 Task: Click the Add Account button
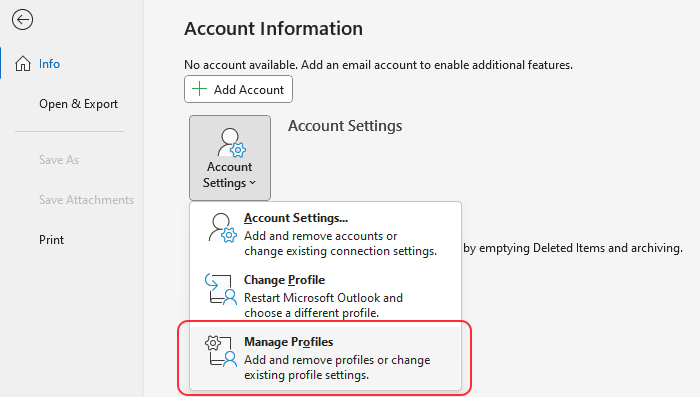[238, 89]
